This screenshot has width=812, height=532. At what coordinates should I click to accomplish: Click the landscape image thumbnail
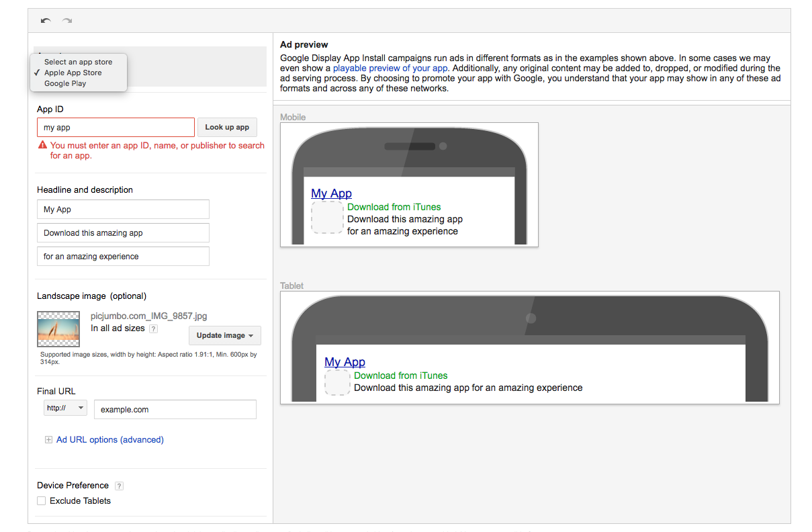pos(58,328)
